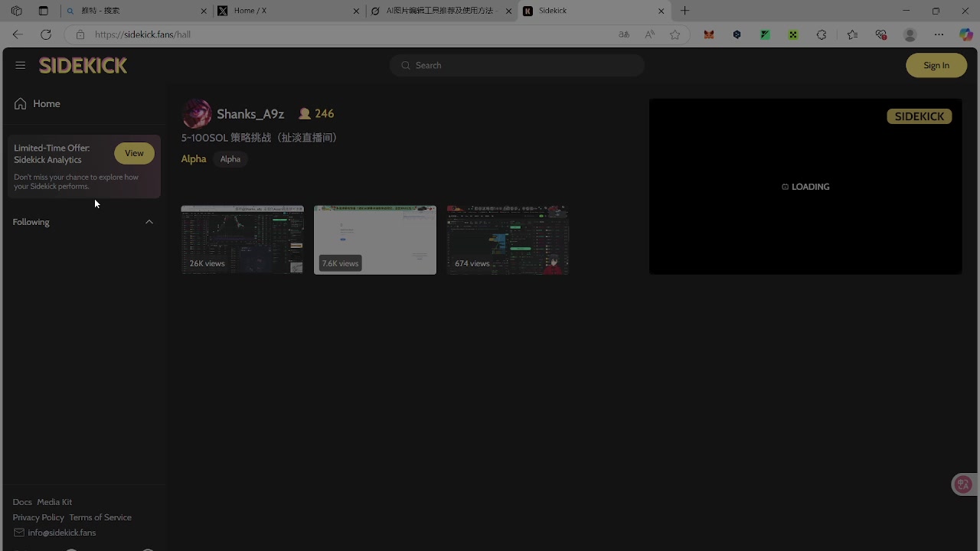Screen dimensions: 980x551
Task: Click View on Sidekick Analytics offer
Action: (x=134, y=153)
